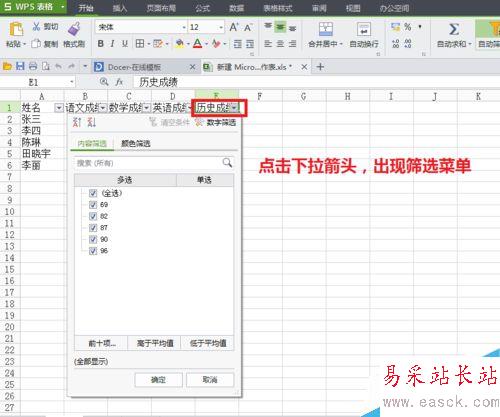Click the 低于平均值 button
The image size is (500, 417).
pyautogui.click(x=208, y=343)
